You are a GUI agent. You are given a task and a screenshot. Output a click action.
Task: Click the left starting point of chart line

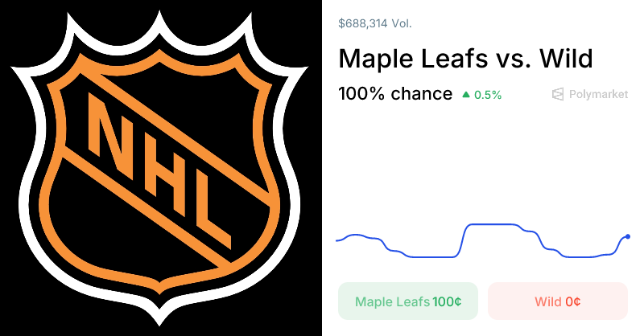pyautogui.click(x=336, y=240)
